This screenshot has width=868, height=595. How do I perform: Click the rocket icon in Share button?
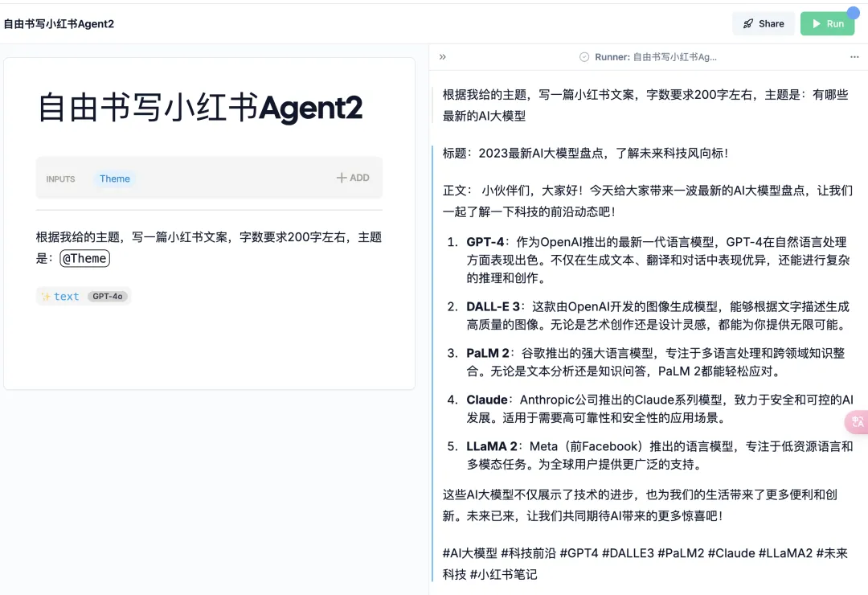(748, 24)
